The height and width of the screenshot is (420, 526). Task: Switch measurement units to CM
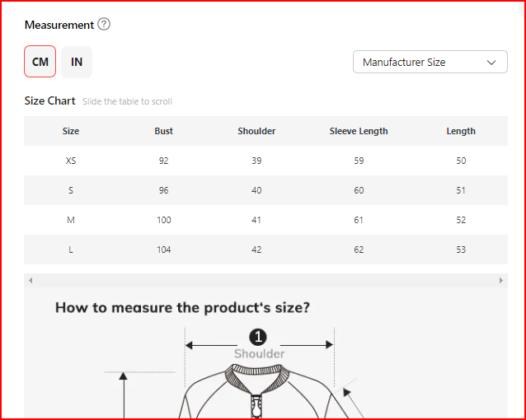tap(40, 62)
